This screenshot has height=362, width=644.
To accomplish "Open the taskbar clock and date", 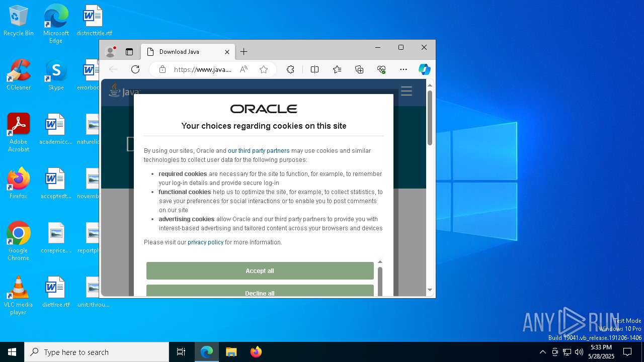I will point(601,352).
